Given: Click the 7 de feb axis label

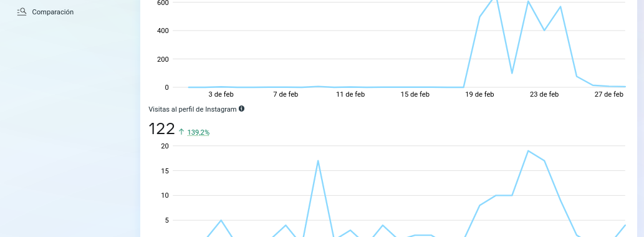Looking at the screenshot, I should click(286, 94).
